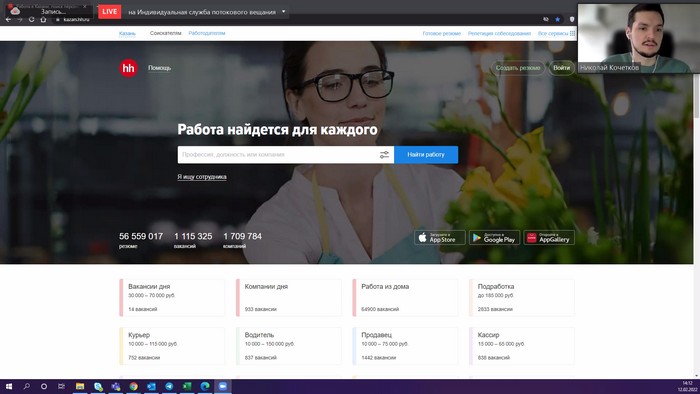This screenshot has width=700, height=394.
Task: Open the Google Play badge
Action: click(494, 237)
